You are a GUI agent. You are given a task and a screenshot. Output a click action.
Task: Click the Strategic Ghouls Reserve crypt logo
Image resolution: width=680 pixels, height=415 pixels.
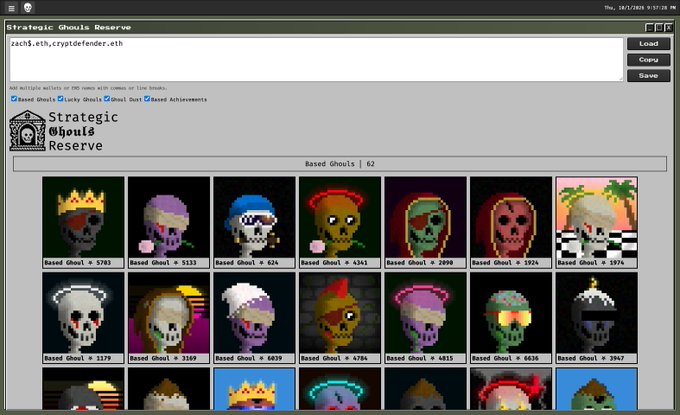27,131
